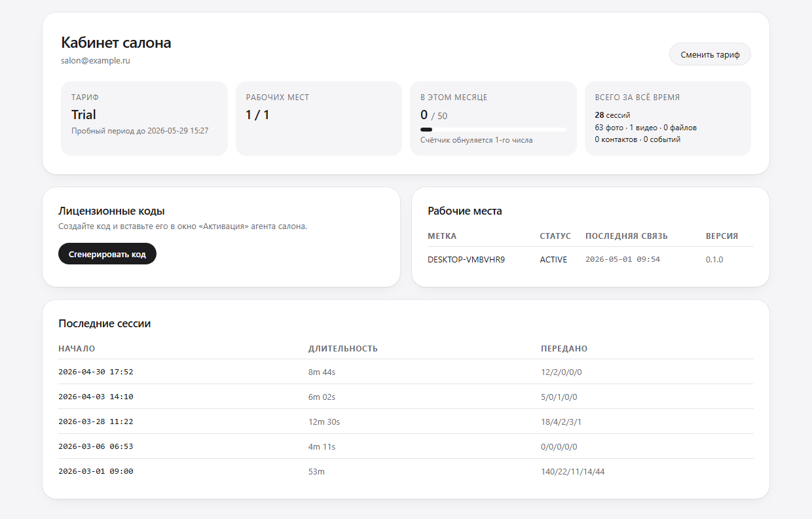Click the duration "6m 02s"
This screenshot has height=519, width=812.
click(x=322, y=397)
